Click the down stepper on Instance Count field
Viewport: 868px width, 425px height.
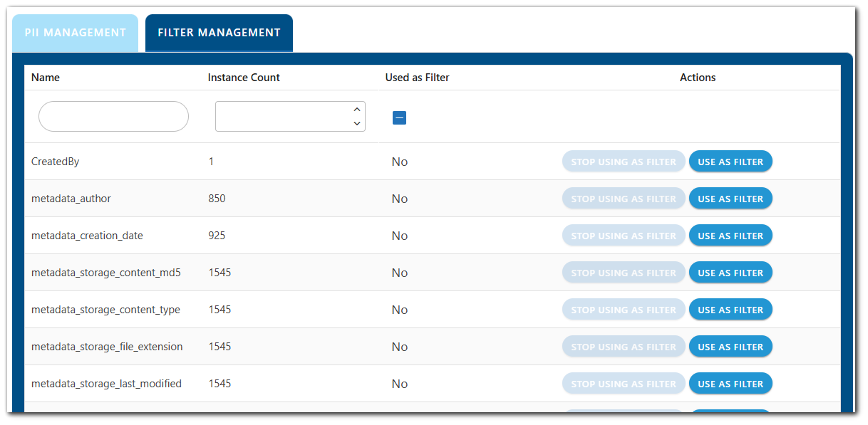(x=357, y=124)
